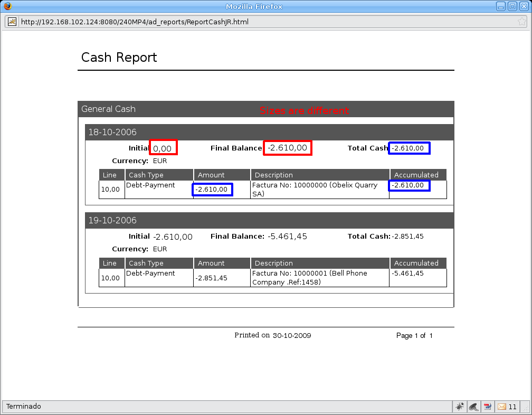The width and height of the screenshot is (532, 415).
Task: Click the Obelix Quarry SA invoice description
Action: (x=315, y=190)
